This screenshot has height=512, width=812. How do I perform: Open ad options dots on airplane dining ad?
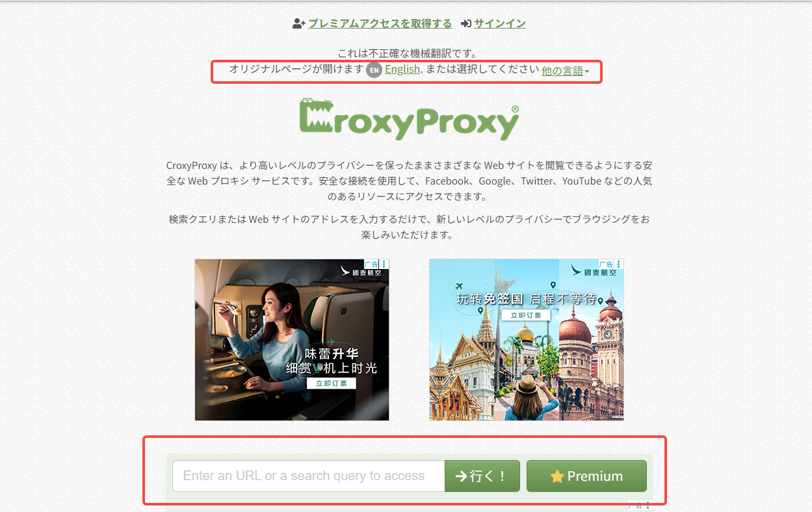[384, 264]
